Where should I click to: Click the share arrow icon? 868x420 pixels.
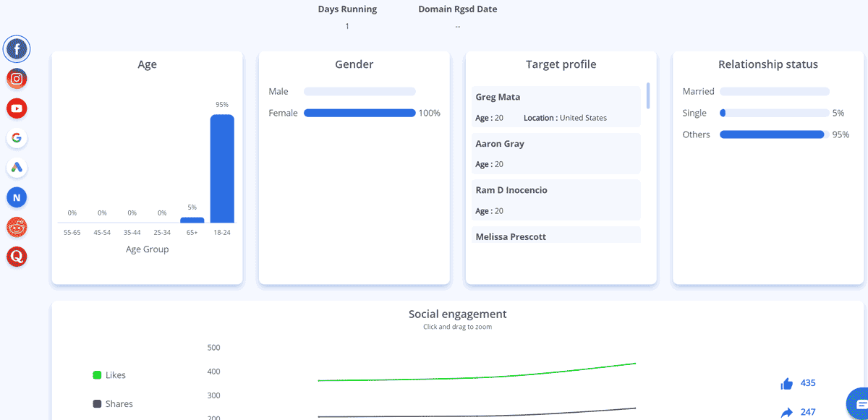(787, 412)
